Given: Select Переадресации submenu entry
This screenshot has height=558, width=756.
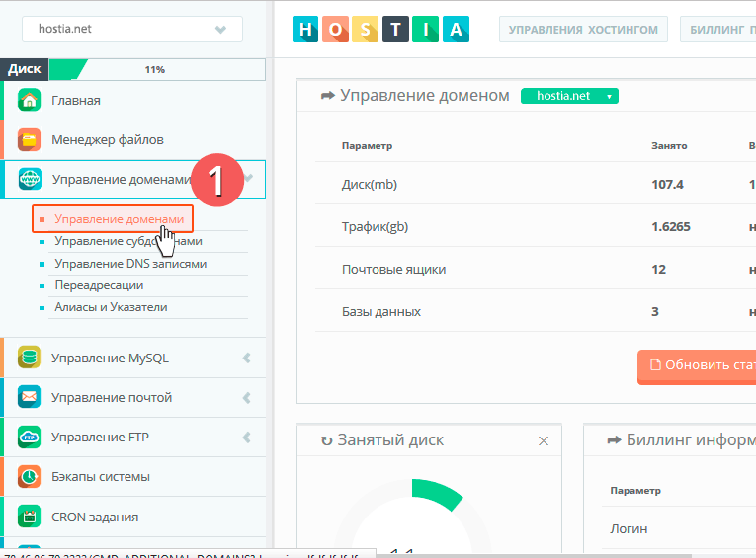Looking at the screenshot, I should point(100,285).
